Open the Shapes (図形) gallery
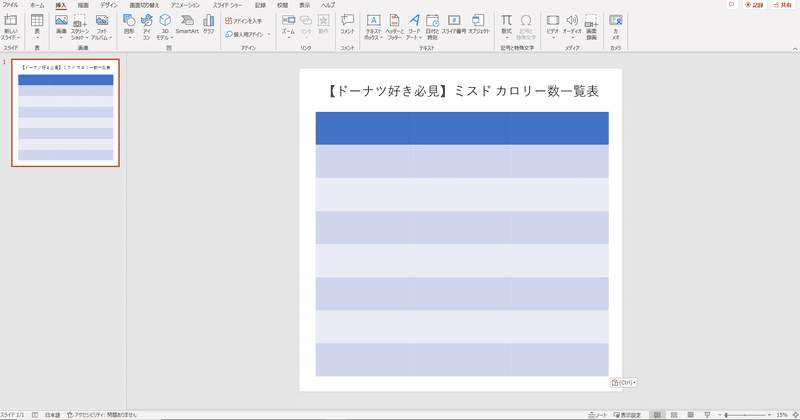 pyautogui.click(x=129, y=27)
